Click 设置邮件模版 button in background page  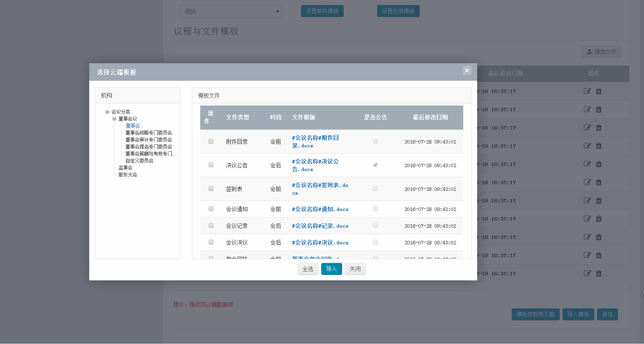click(322, 11)
